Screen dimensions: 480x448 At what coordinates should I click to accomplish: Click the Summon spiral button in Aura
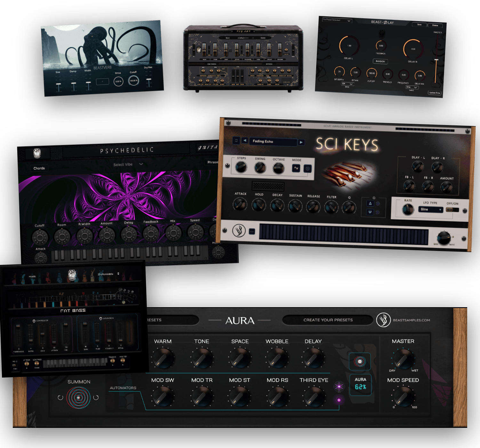click(78, 398)
